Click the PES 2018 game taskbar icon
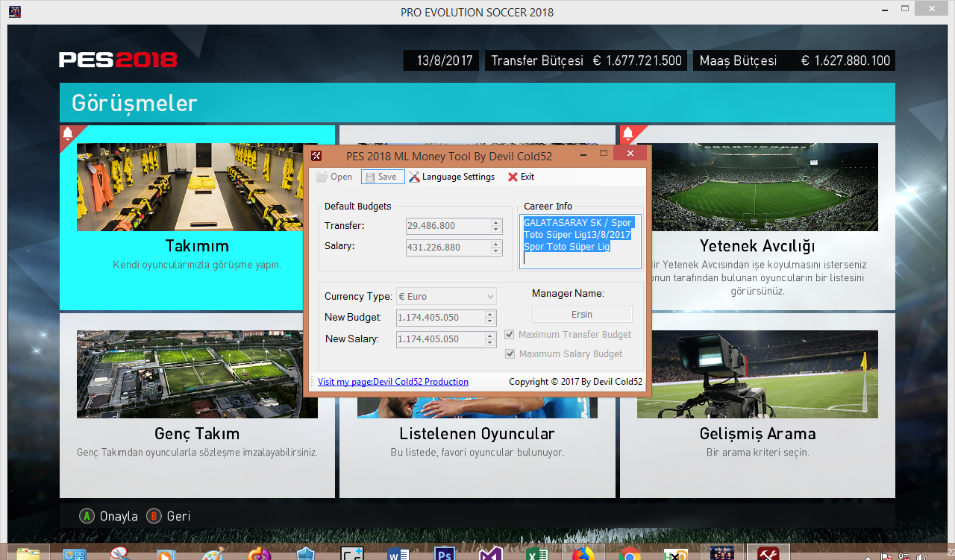Image resolution: width=955 pixels, height=560 pixels. [721, 553]
